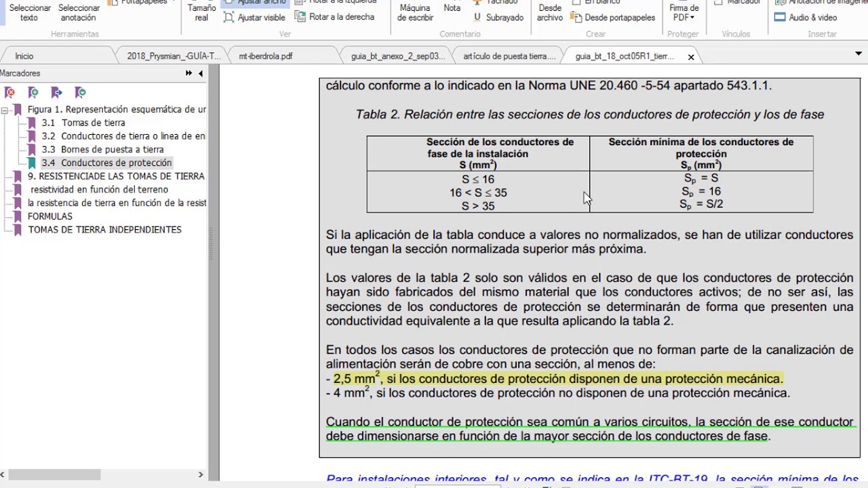Click the Seleccionar anotación tool
This screenshot has height=488, width=868.
[79, 13]
